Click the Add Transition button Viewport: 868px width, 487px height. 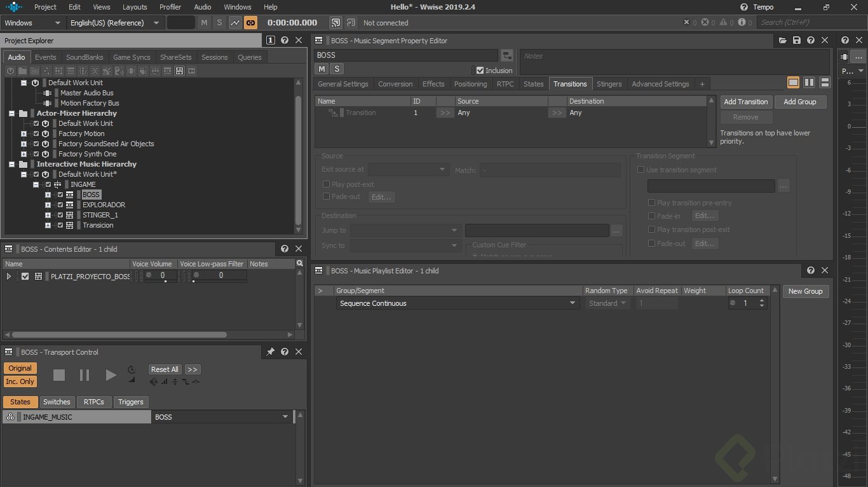click(745, 102)
